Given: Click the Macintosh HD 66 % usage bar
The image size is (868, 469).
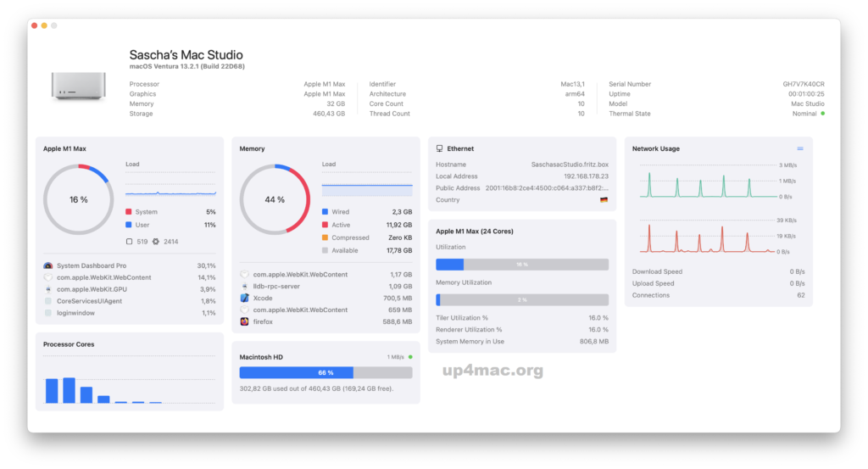Looking at the screenshot, I should coord(325,372).
